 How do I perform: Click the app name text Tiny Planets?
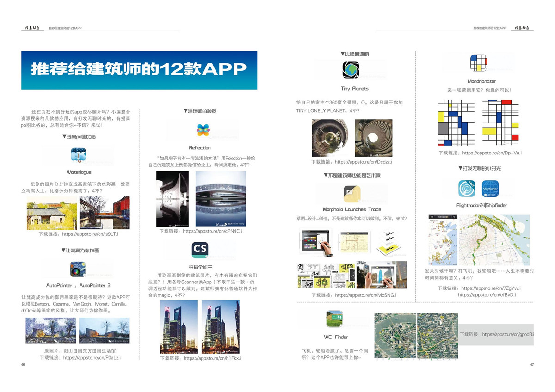click(x=355, y=89)
